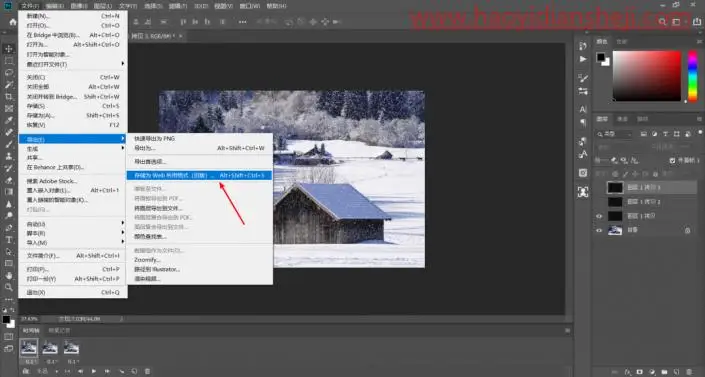
Task: Select the Lasso tool
Action: [9, 72]
